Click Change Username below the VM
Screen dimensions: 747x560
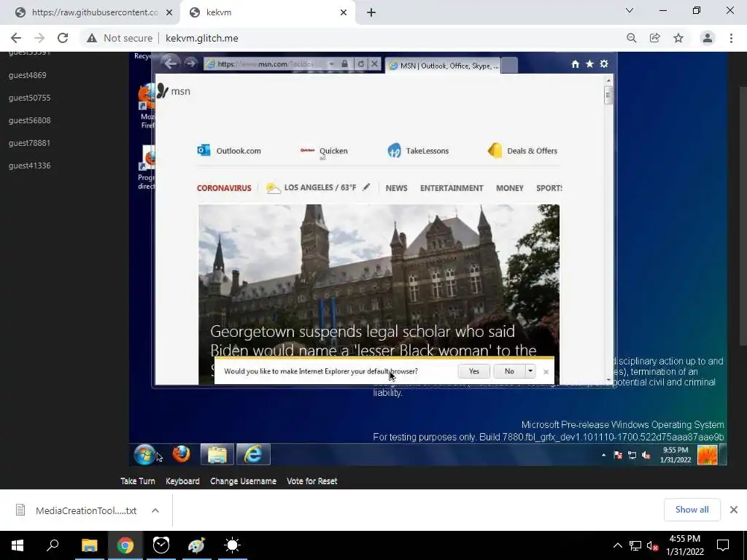[x=243, y=481]
